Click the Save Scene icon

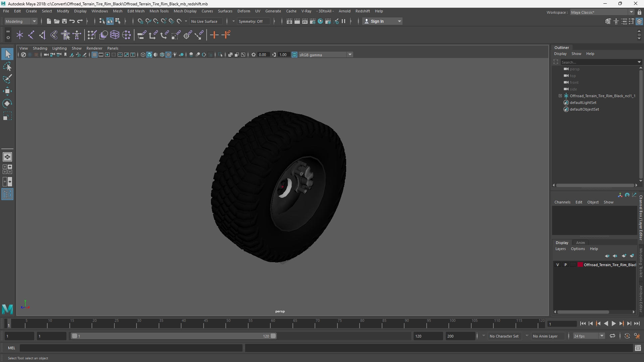[64, 21]
